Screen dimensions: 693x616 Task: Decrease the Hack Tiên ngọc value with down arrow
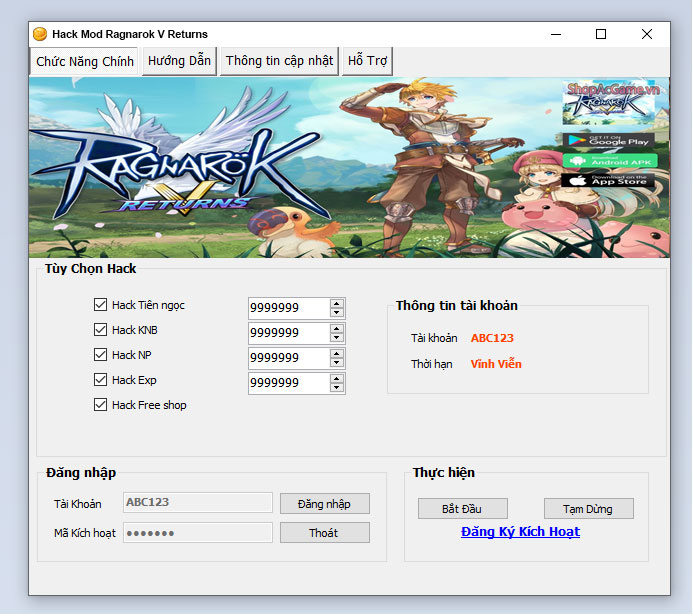point(337,313)
